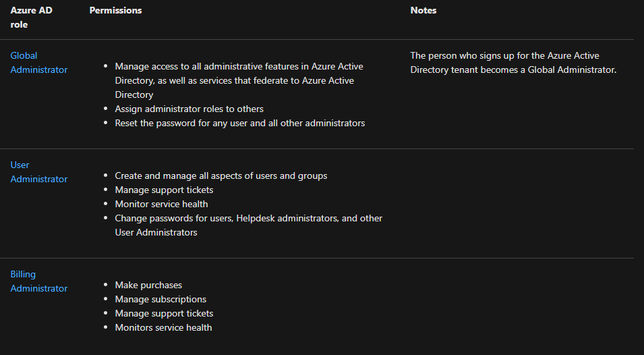Click the Notes column header
Viewport: 644px width, 355px height.
423,11
